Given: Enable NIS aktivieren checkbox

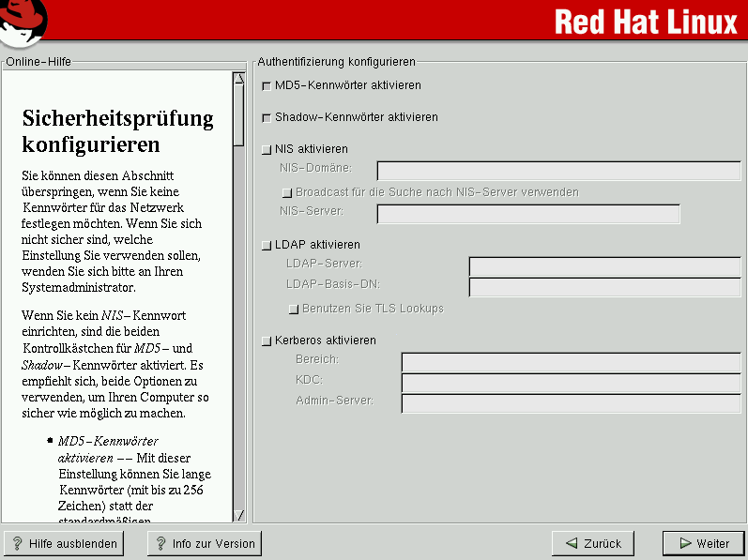Looking at the screenshot, I should pos(267,149).
